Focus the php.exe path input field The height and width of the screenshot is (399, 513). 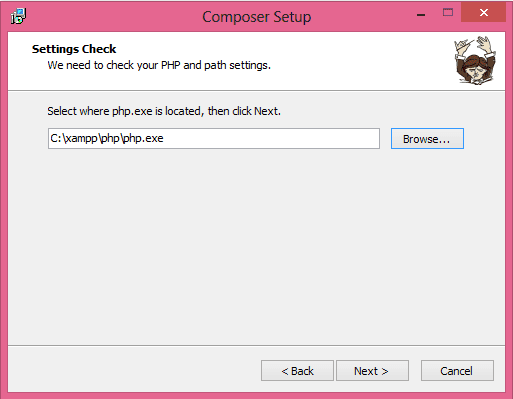(x=214, y=138)
